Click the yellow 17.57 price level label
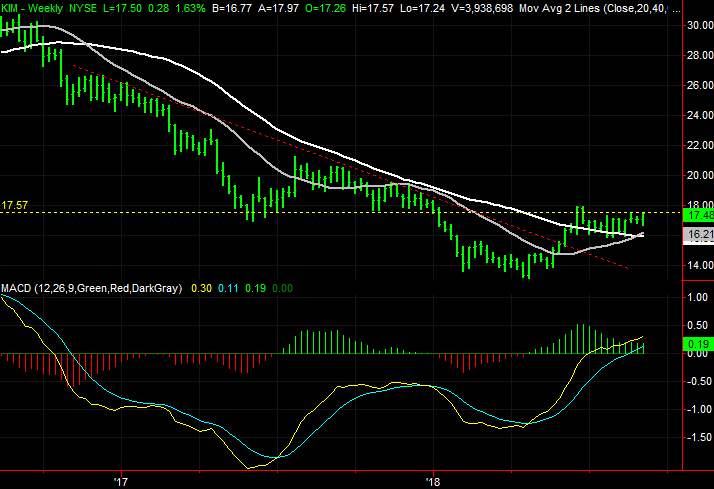Screen dimensions: 714x489 pos(14,205)
